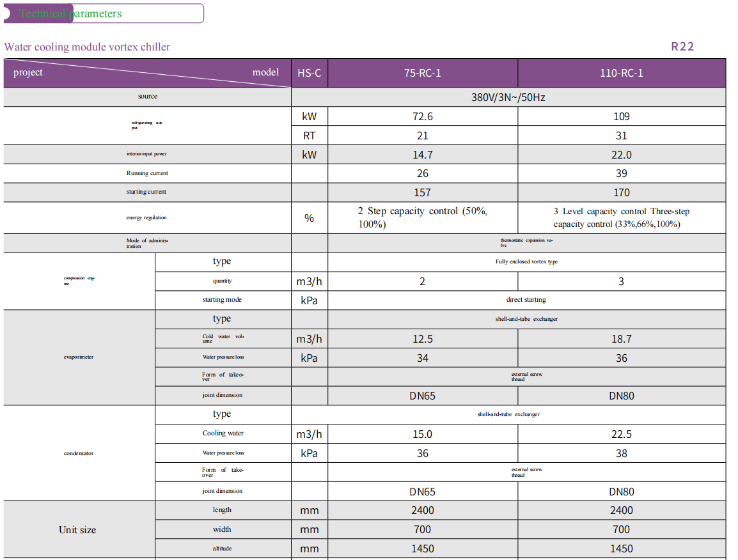The height and width of the screenshot is (560, 738).
Task: Select the 110-RC-1 model column header
Action: (x=621, y=73)
